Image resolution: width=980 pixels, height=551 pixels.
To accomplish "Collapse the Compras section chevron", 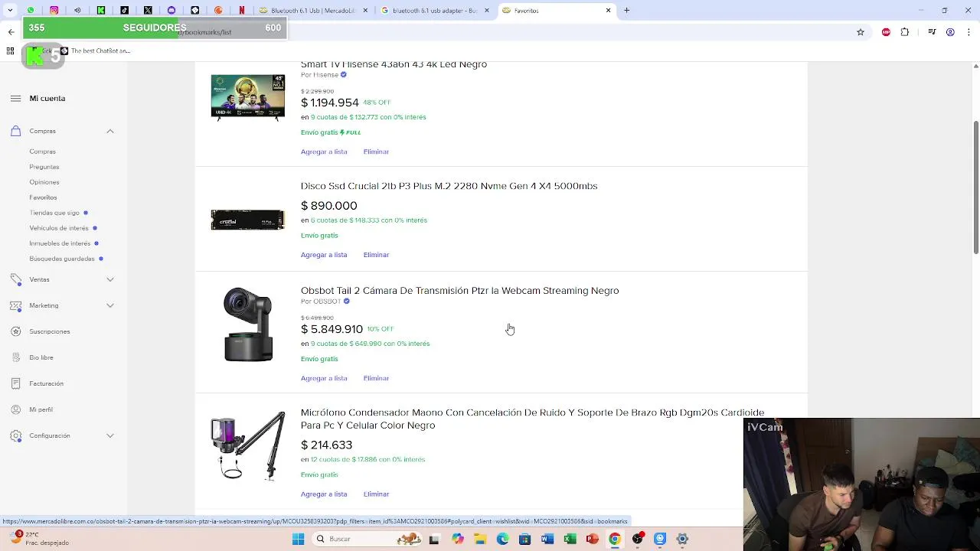I will [x=110, y=131].
